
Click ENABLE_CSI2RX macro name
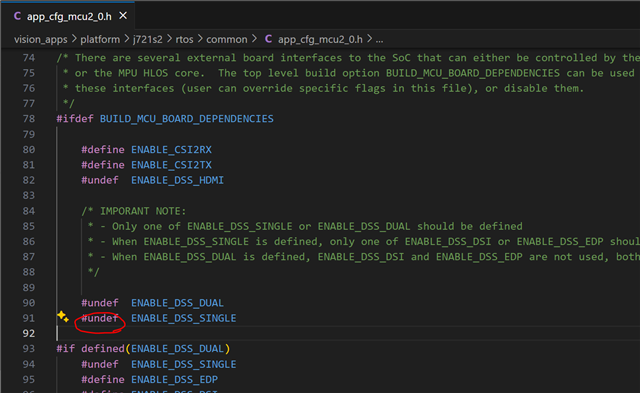point(171,150)
